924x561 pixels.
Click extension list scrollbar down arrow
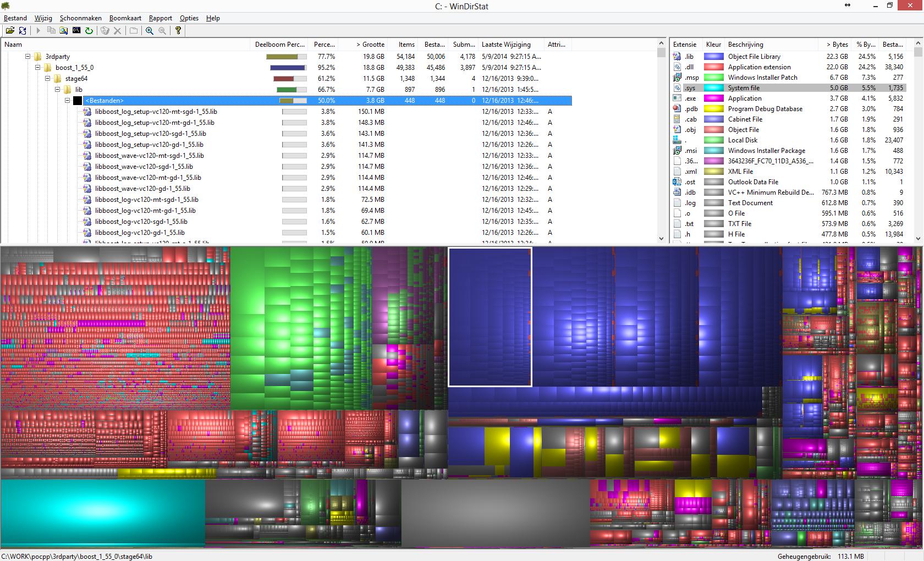point(918,239)
